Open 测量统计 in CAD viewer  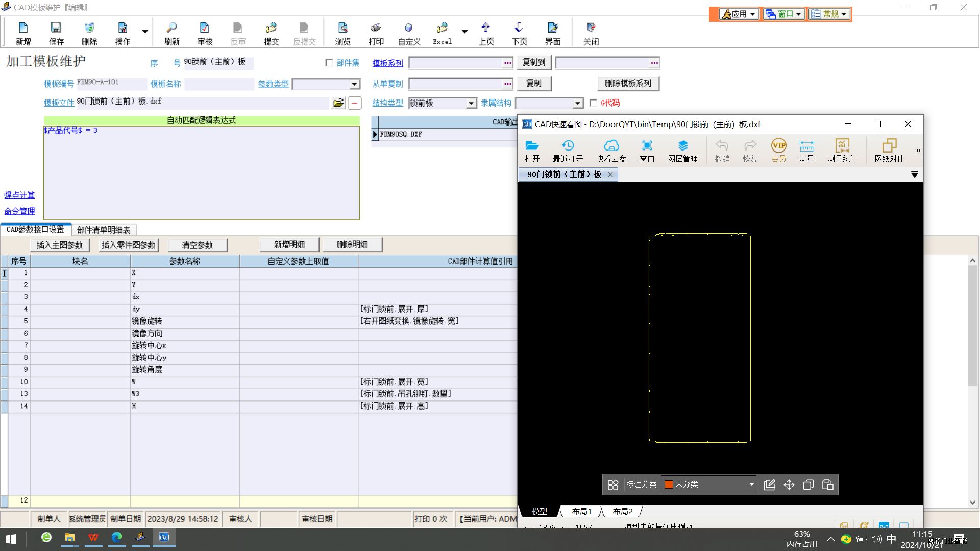click(x=842, y=151)
